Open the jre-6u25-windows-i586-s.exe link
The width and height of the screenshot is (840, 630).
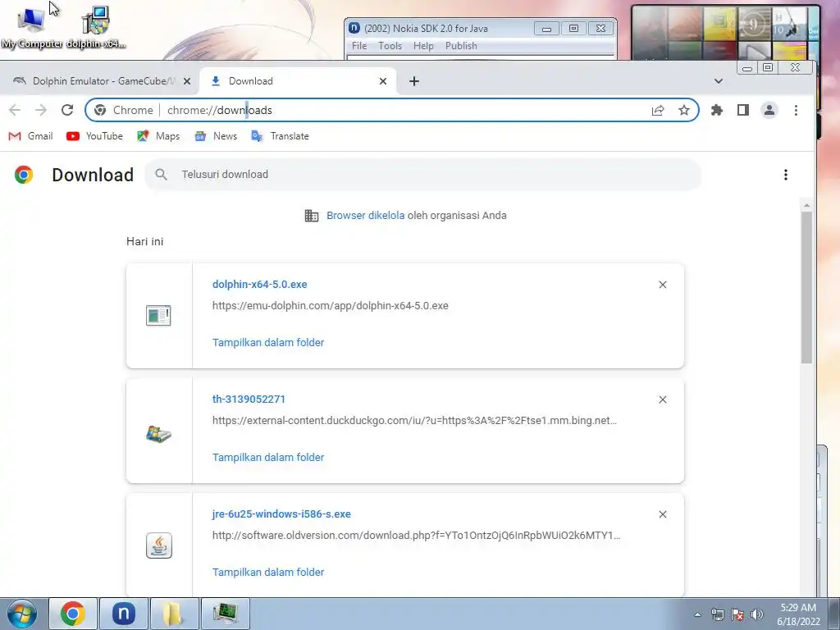282,514
